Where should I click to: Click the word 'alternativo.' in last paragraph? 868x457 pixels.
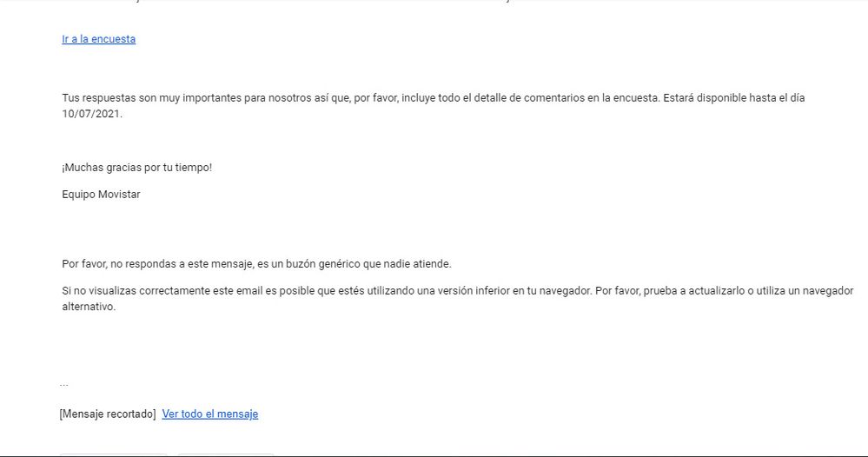(89, 307)
